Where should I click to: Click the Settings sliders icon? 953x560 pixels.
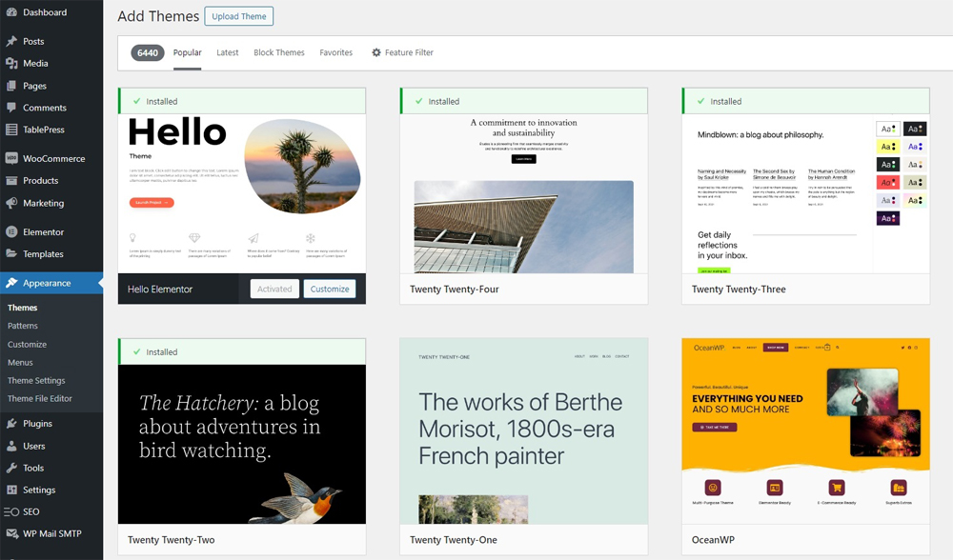(11, 490)
